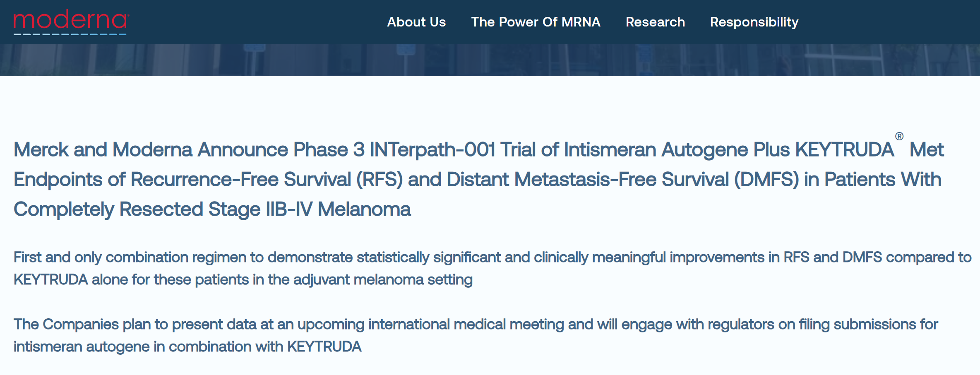Open the Responsibility nav item
The height and width of the screenshot is (375, 980).
pos(754,22)
